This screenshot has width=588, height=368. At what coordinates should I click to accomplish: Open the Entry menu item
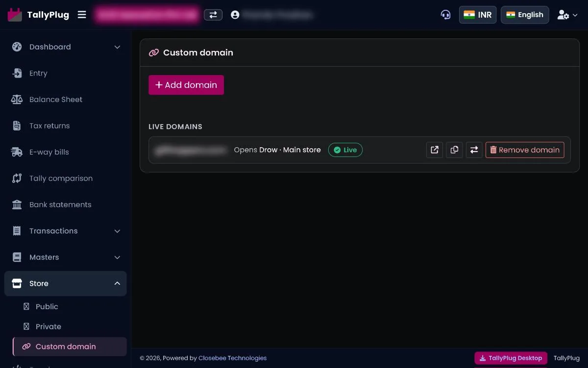pyautogui.click(x=65, y=73)
